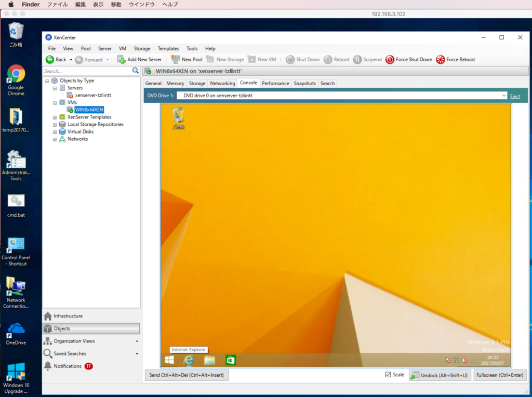
Task: Click the Add New Server icon
Action: coord(121,59)
